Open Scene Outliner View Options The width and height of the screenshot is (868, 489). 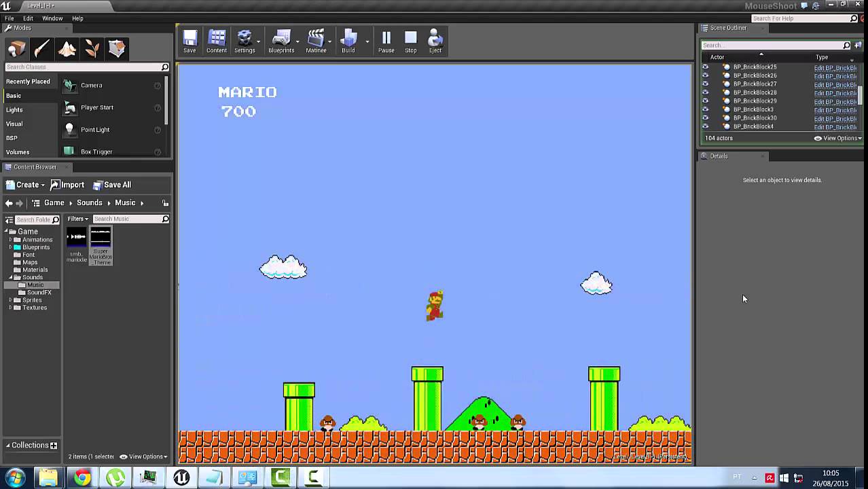pos(838,139)
